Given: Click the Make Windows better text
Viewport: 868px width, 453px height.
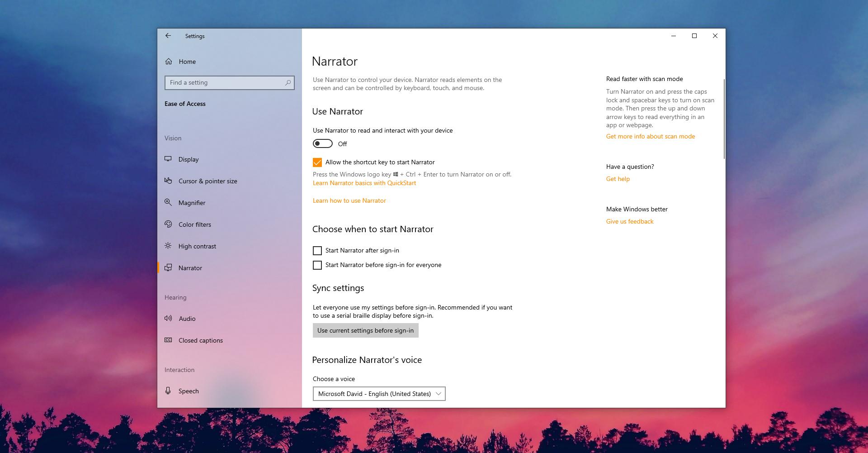Looking at the screenshot, I should tap(637, 209).
